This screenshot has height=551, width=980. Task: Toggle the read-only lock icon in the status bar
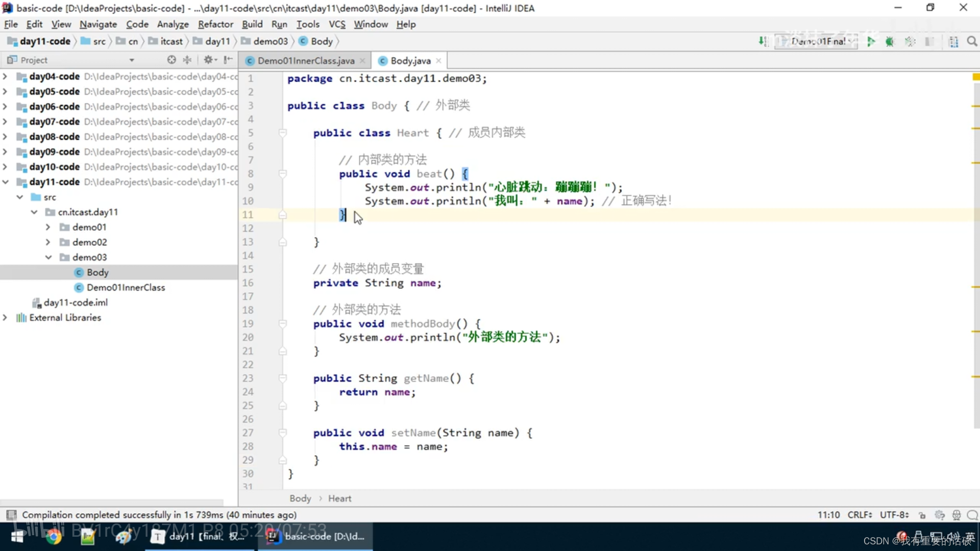922,515
